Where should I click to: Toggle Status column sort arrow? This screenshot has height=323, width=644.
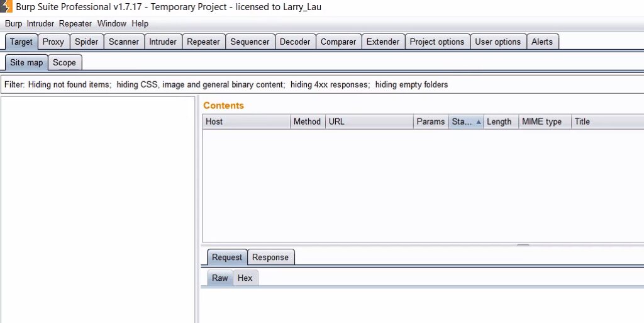tap(479, 122)
